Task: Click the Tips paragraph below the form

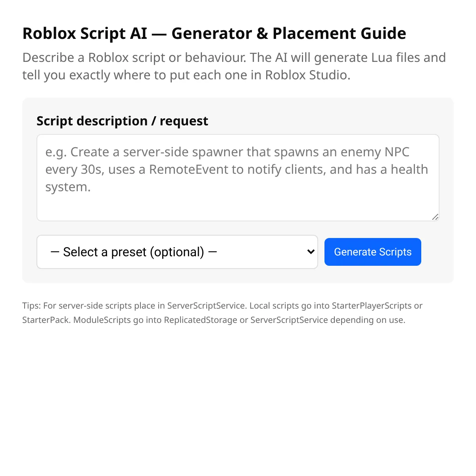Action: click(222, 313)
